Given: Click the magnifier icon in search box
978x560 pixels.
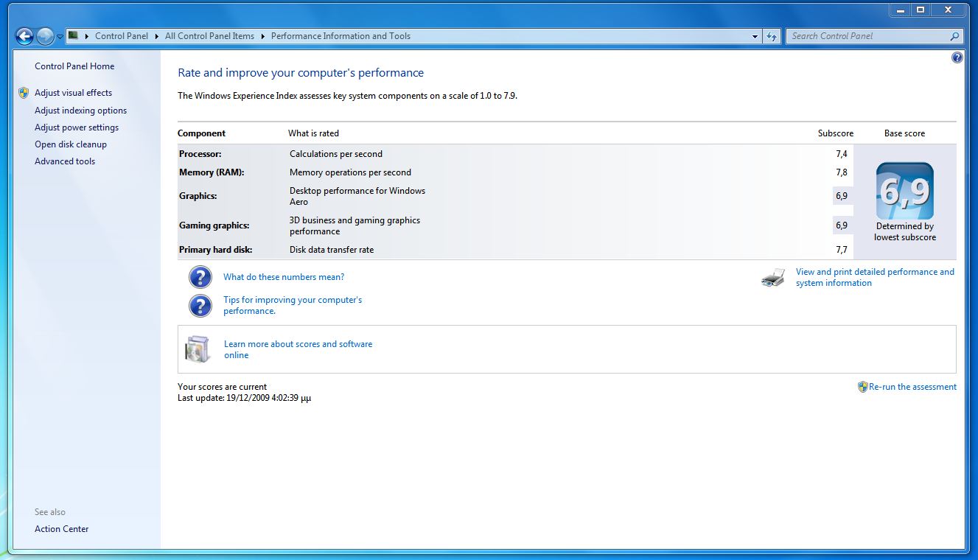Looking at the screenshot, I should 954,36.
